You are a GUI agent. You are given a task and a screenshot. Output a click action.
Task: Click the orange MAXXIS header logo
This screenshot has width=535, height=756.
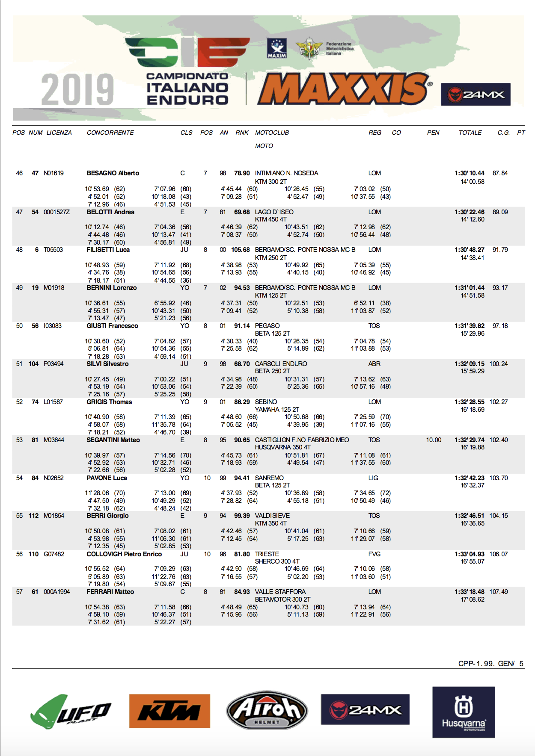(344, 89)
